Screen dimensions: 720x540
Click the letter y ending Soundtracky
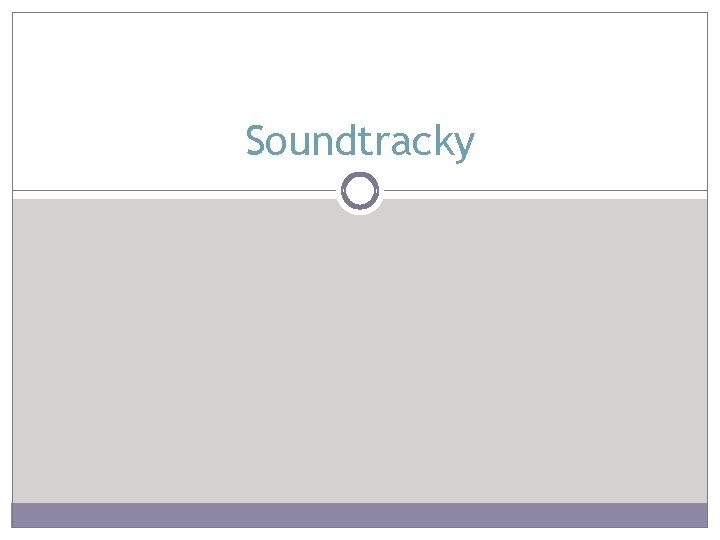pos(463,147)
